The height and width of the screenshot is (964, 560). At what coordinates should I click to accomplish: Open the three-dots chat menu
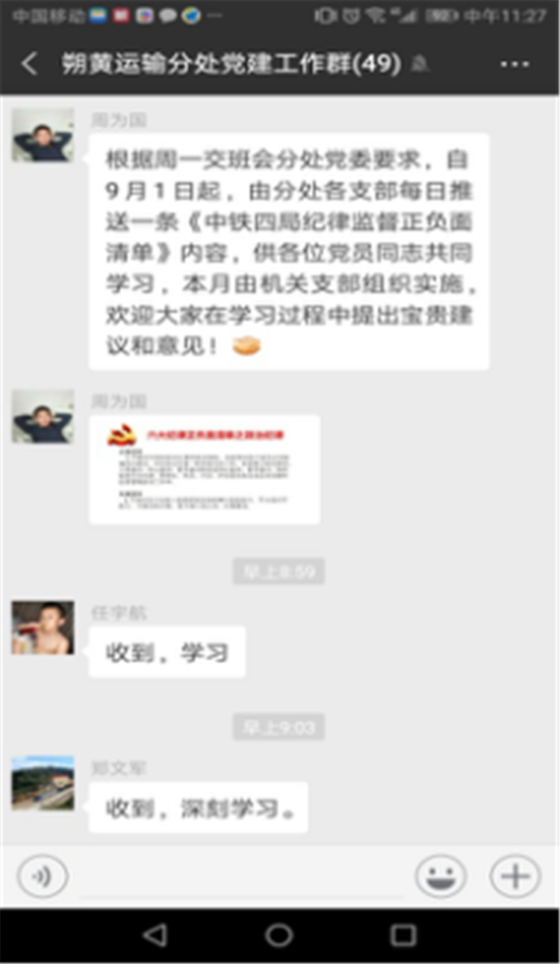pos(514,65)
